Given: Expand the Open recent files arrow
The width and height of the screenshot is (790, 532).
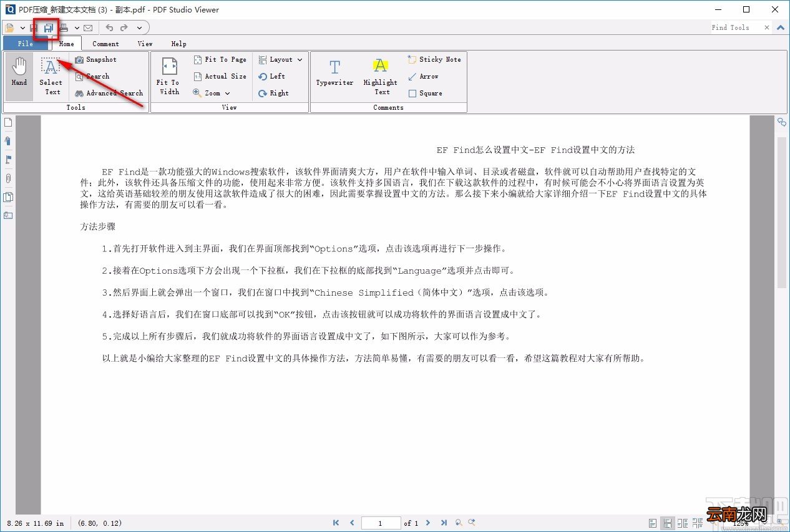Looking at the screenshot, I should (x=22, y=27).
